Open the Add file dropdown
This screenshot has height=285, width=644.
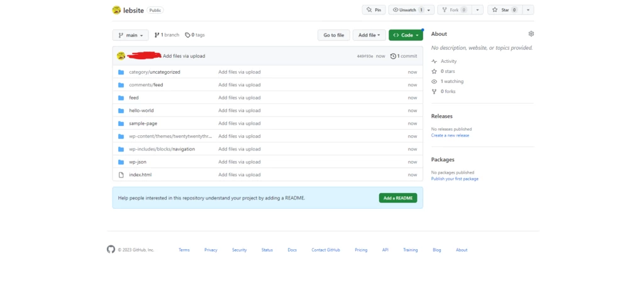pyautogui.click(x=369, y=35)
